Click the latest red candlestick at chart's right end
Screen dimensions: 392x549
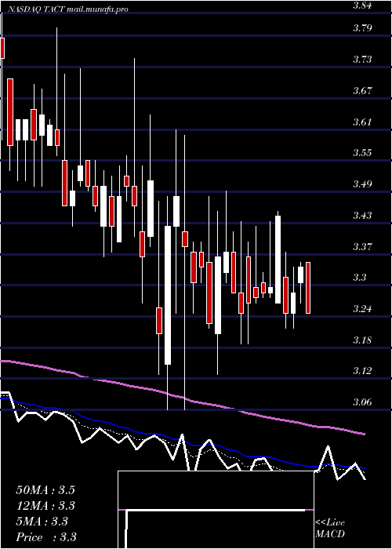[308, 288]
